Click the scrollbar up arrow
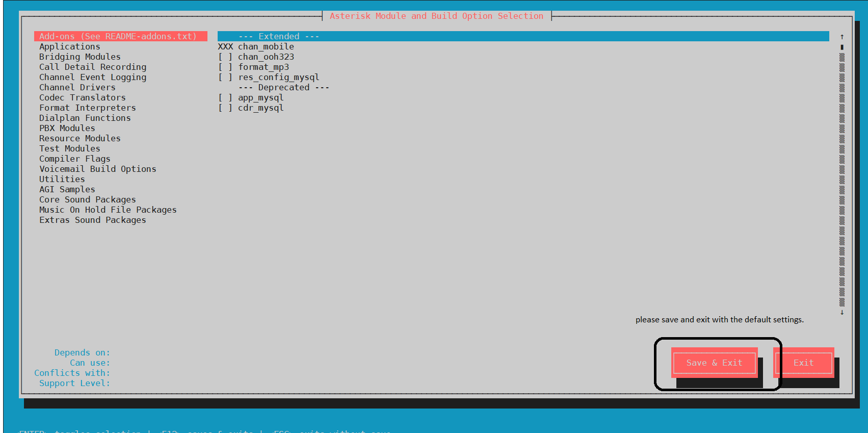The height and width of the screenshot is (433, 868). [x=842, y=37]
